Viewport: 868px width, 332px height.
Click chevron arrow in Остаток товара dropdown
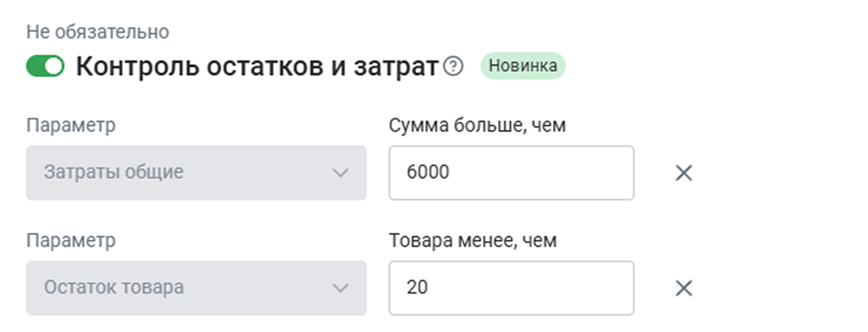tap(341, 288)
